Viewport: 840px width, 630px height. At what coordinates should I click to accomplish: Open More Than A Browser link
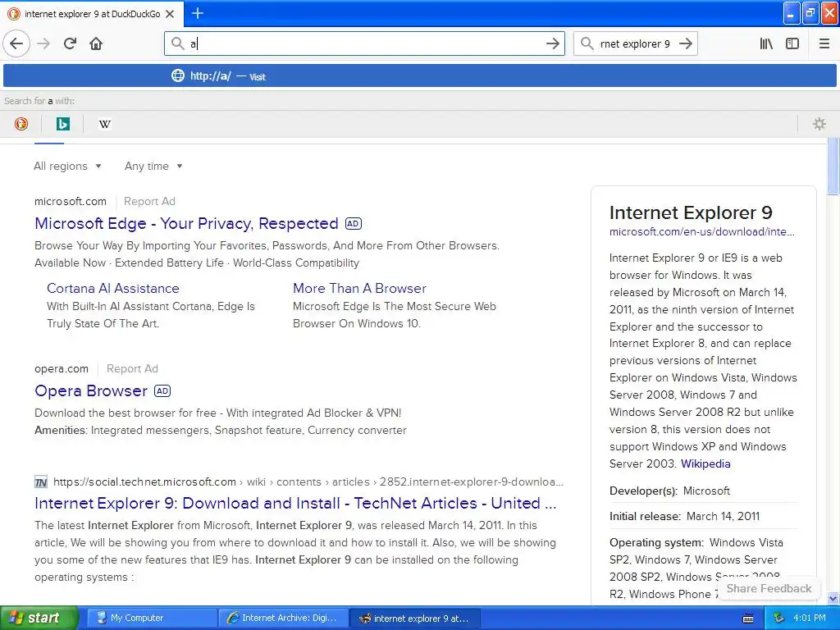point(359,288)
